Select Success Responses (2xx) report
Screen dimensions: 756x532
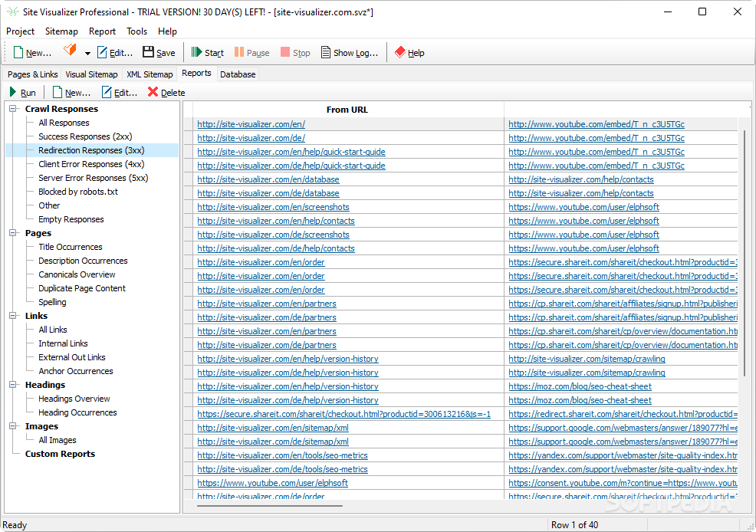point(85,137)
